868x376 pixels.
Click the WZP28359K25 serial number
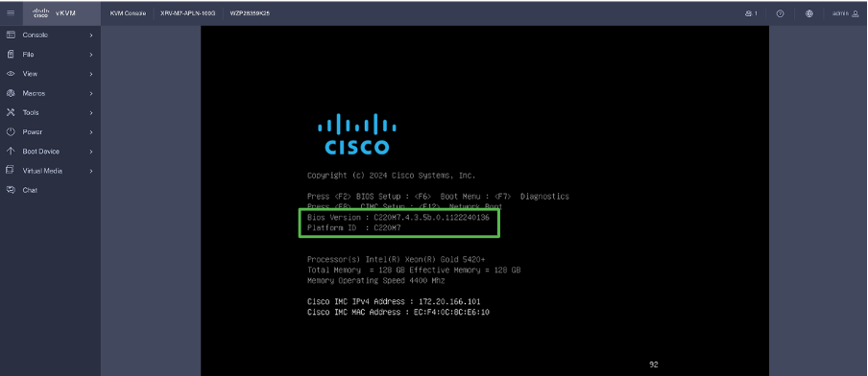coord(250,13)
